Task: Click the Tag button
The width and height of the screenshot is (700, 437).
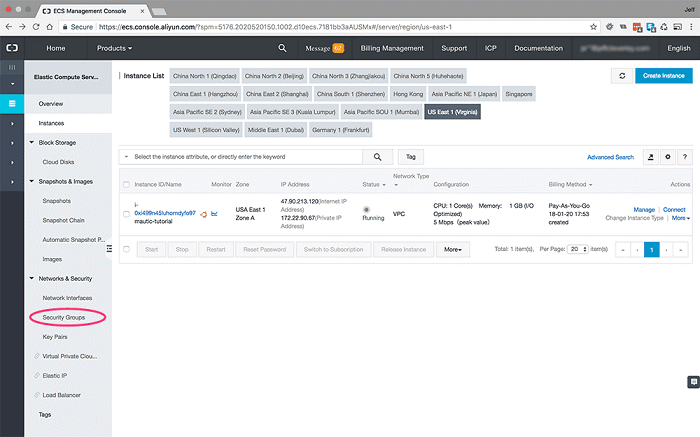Action: pyautogui.click(x=411, y=157)
